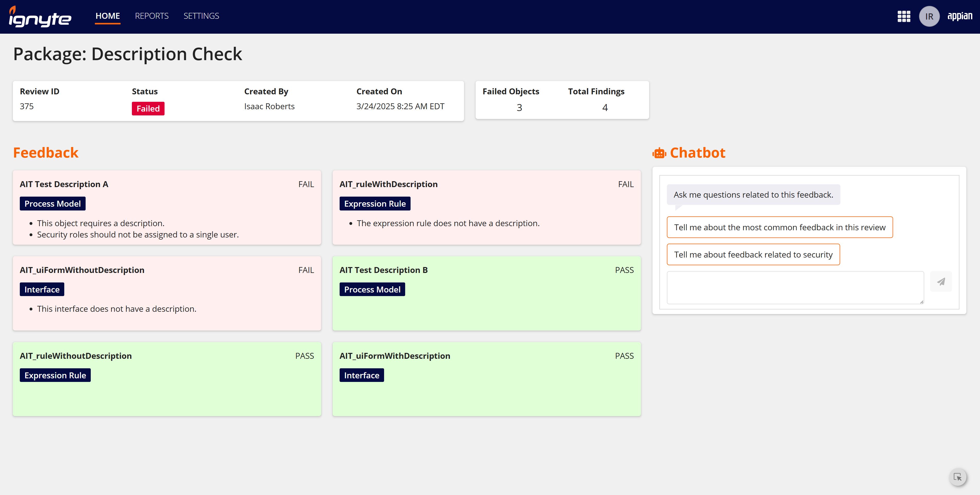Select AIT_ruleWithoutDescription card title
This screenshot has width=980, height=495.
pos(76,356)
